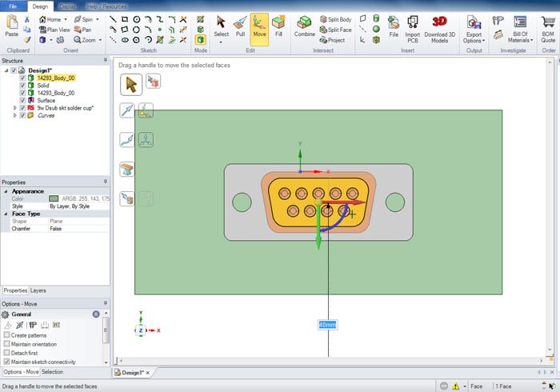Click the Pan tool
This screenshot has width=560, height=392.
click(82, 30)
